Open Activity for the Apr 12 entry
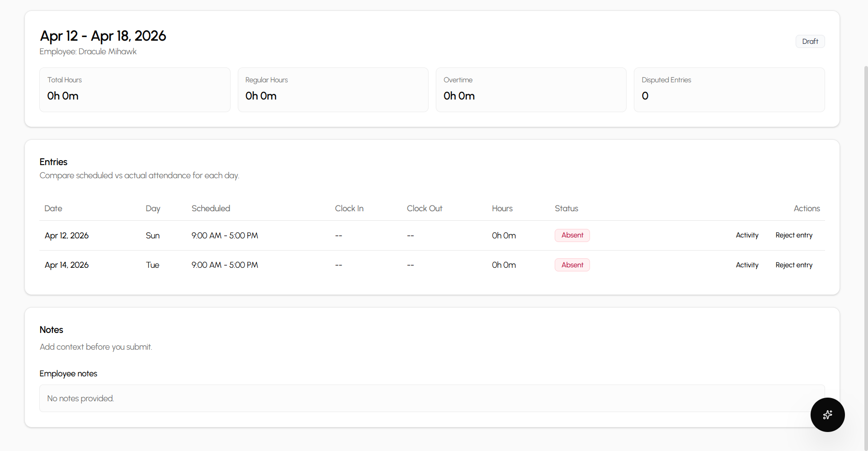Image resolution: width=868 pixels, height=451 pixels. pos(747,235)
